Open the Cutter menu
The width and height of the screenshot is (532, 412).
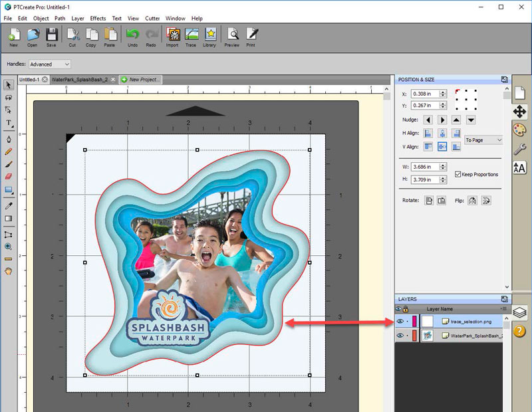pos(152,19)
